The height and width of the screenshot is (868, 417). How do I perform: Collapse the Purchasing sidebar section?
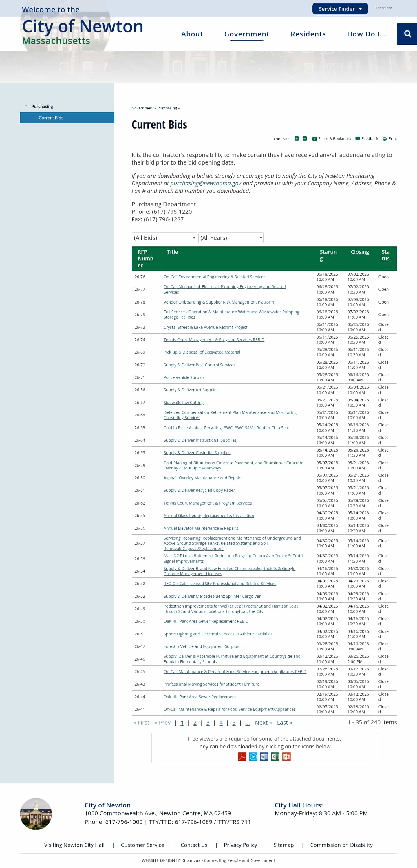click(x=26, y=106)
